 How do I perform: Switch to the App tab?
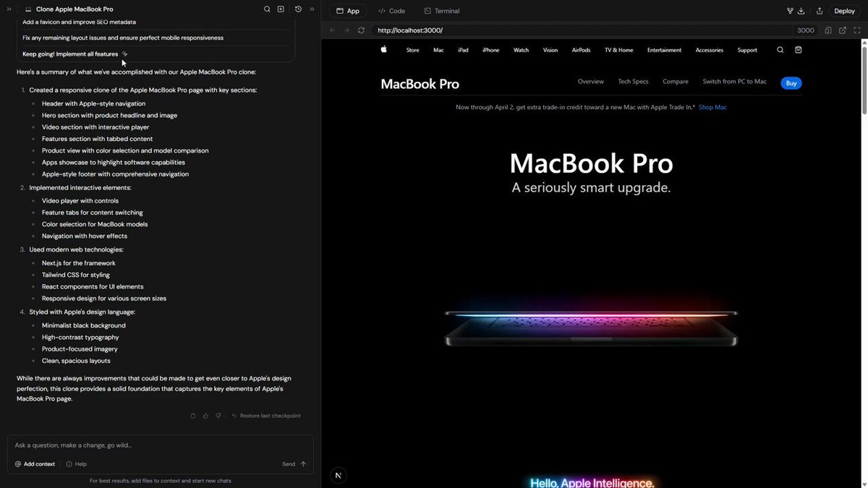(x=347, y=11)
